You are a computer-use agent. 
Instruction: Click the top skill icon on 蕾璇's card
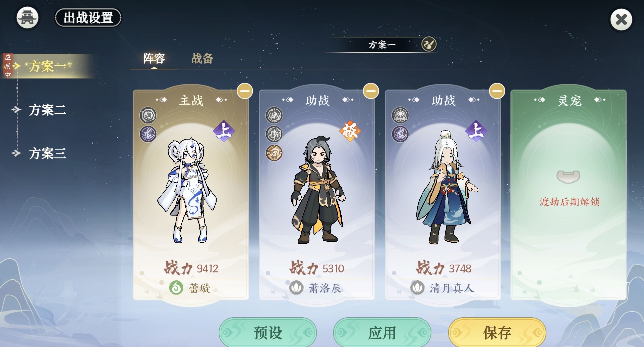148,115
